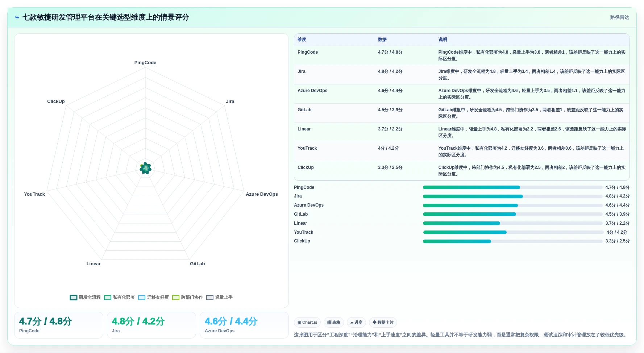Click the radar data cluster at chart center
This screenshot has width=644, height=353.
coord(146,168)
